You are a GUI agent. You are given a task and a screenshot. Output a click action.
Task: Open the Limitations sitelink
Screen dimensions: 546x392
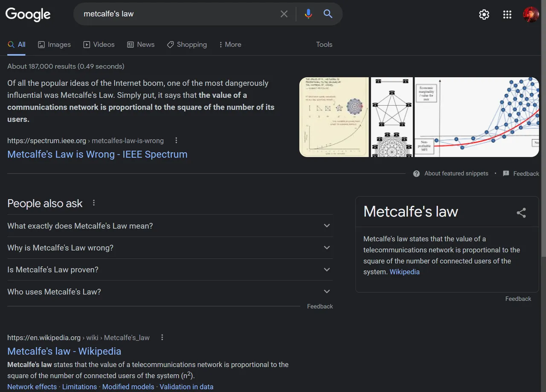click(x=79, y=387)
